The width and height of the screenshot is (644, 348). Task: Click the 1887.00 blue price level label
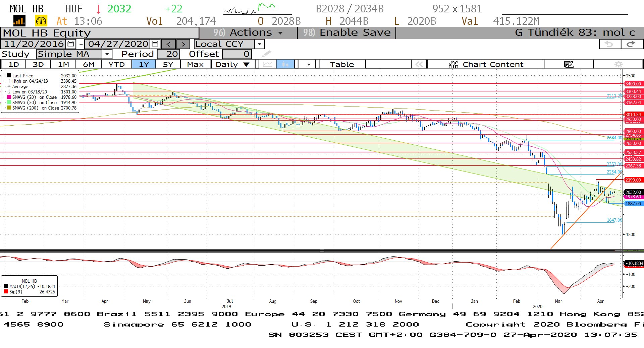(x=633, y=204)
